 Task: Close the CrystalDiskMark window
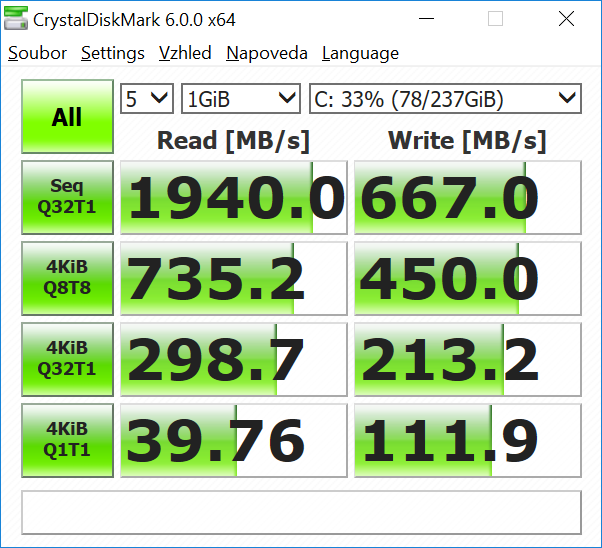point(567,19)
